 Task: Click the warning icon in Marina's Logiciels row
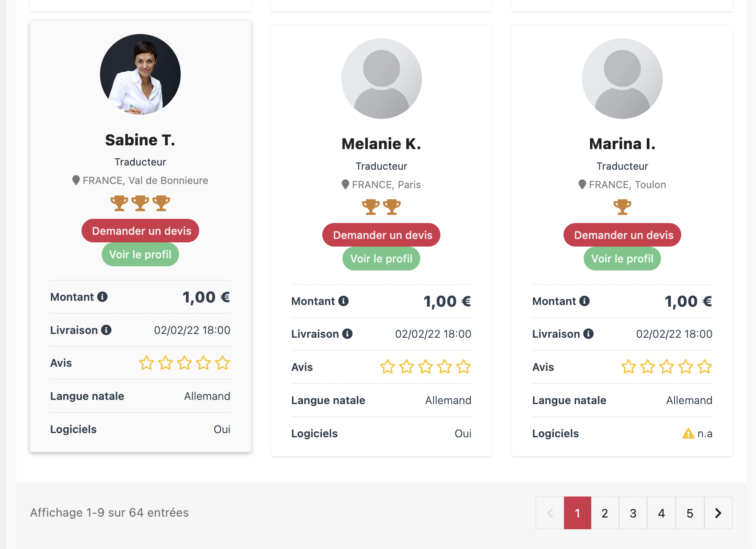pos(688,433)
